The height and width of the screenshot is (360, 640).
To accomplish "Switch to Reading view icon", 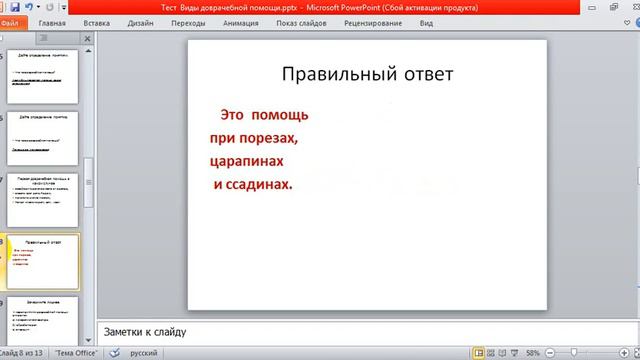I will point(502,353).
